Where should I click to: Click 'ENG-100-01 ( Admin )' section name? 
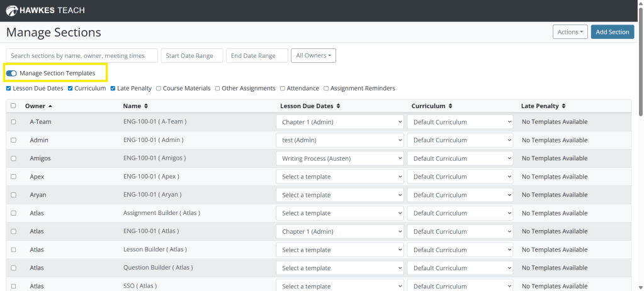pyautogui.click(x=153, y=140)
